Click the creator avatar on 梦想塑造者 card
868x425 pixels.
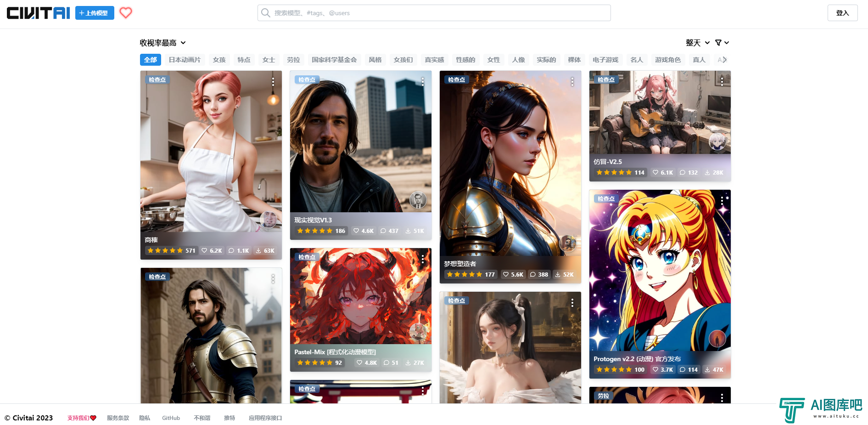pyautogui.click(x=568, y=243)
